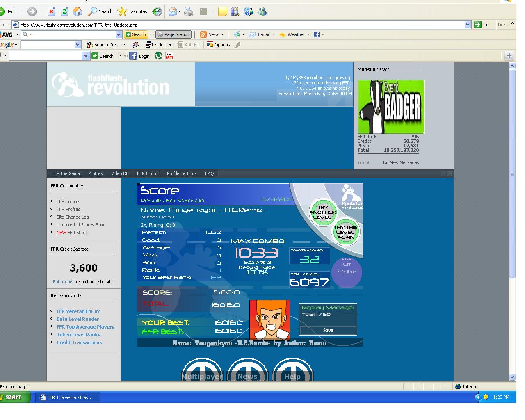This screenshot has width=525, height=420.
Task: Select the Profile Settings nav tab
Action: [x=182, y=173]
